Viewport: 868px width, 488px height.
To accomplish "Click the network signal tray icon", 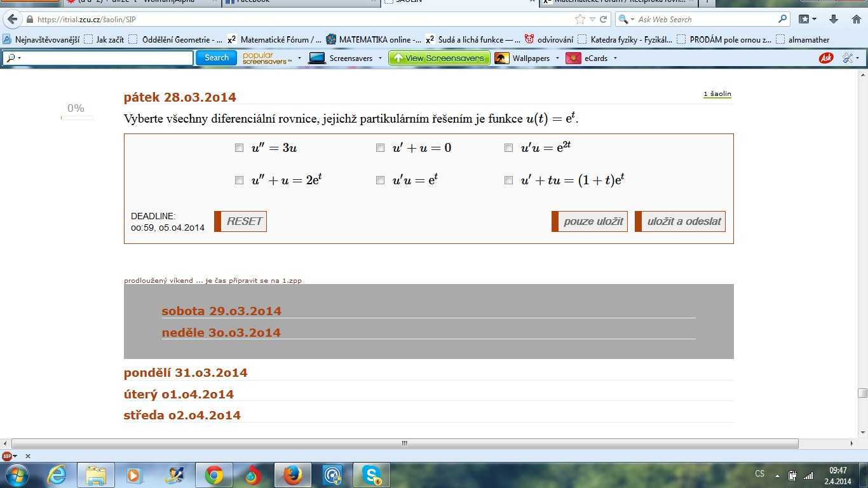I will [x=808, y=475].
